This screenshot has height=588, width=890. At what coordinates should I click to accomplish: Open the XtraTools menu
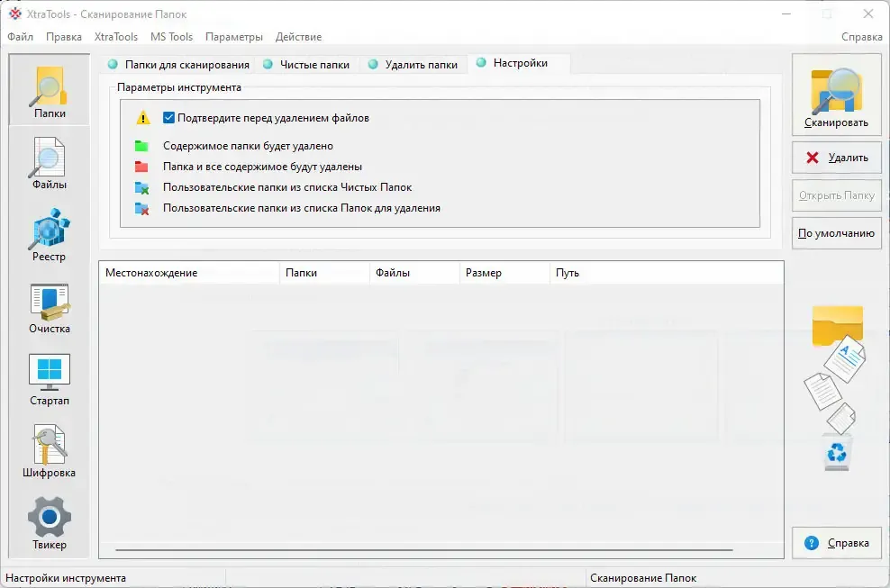tap(116, 37)
